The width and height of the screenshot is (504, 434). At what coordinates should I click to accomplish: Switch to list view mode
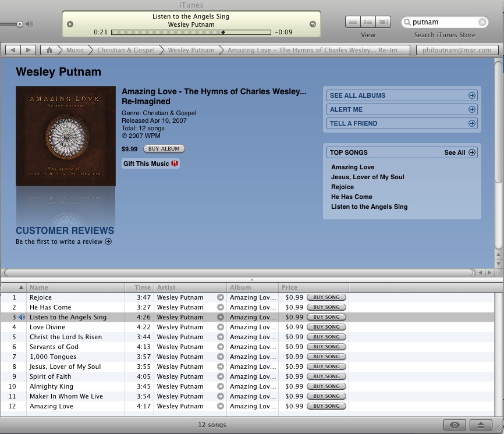click(353, 22)
